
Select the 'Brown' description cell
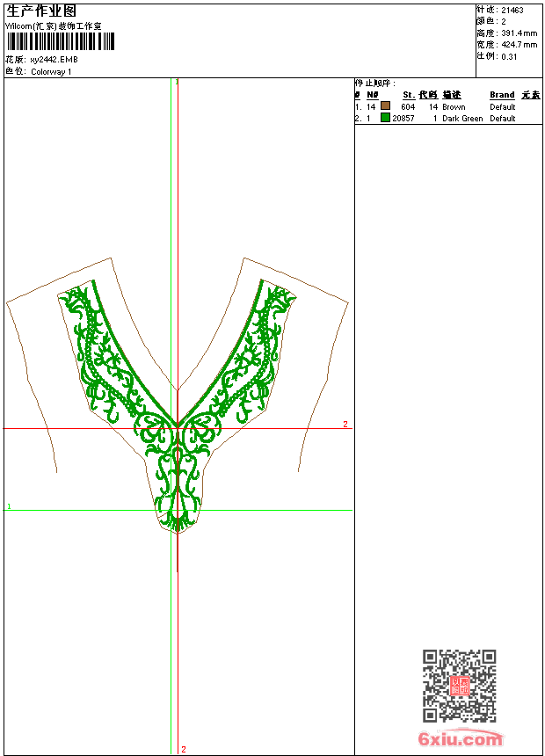[454, 107]
